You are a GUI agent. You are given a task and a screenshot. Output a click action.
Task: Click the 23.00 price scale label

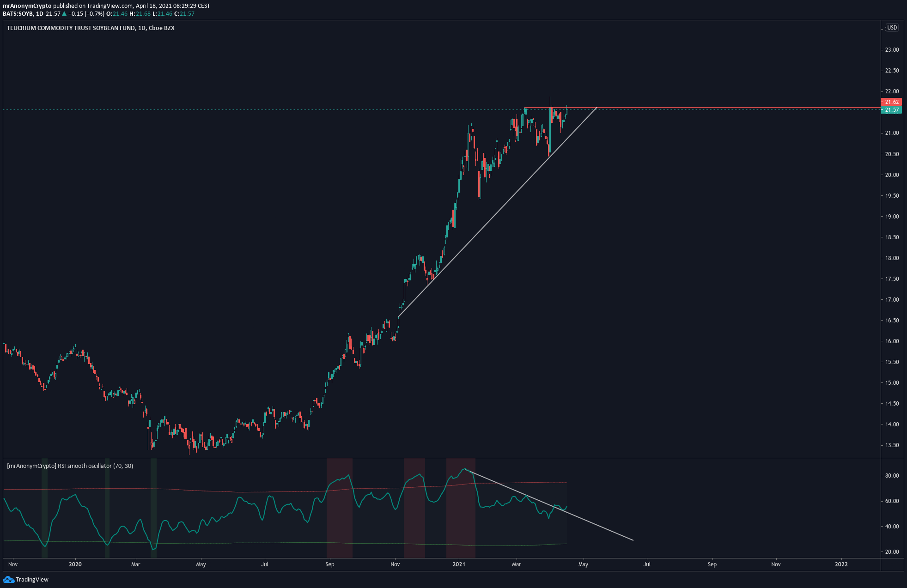892,50
